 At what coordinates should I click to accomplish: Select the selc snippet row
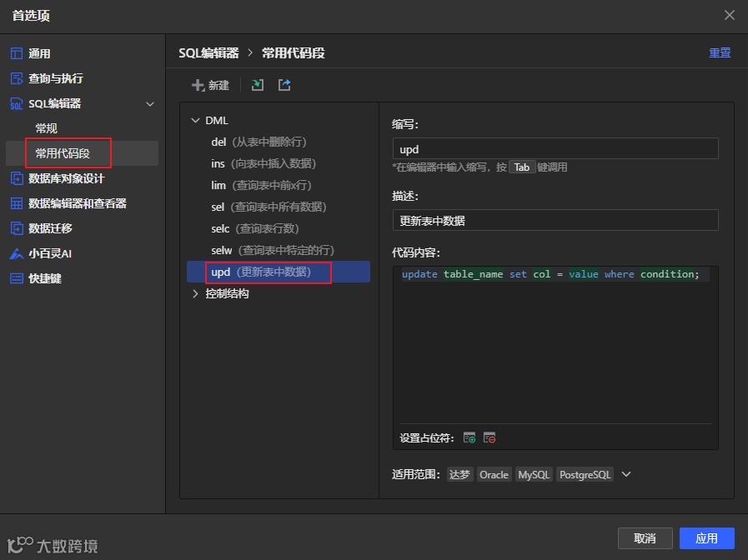click(279, 229)
